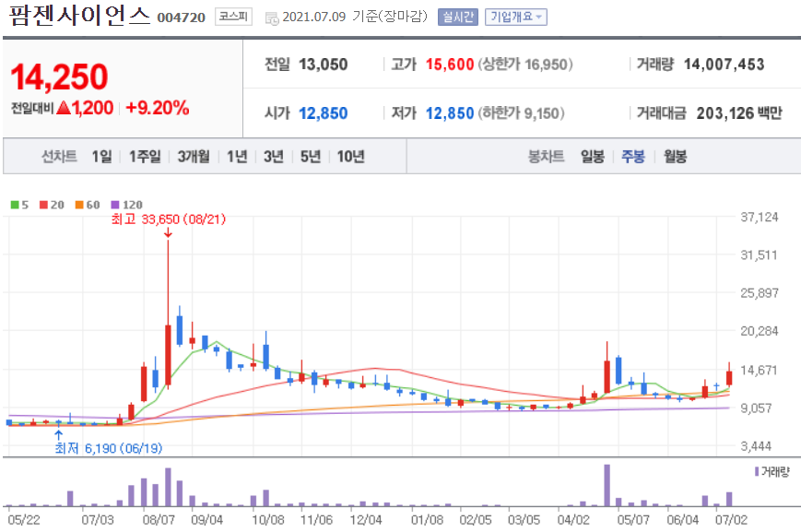Click the 05/22 date axis label

pos(23,520)
